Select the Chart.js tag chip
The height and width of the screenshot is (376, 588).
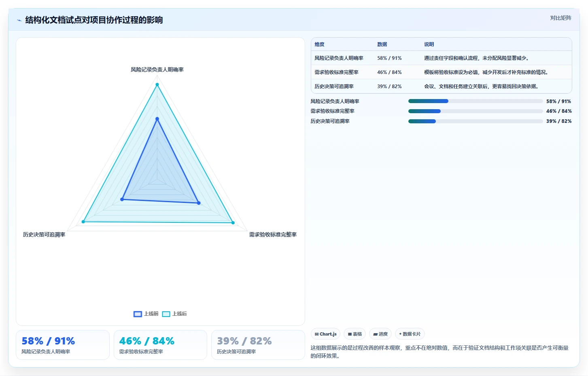pos(325,334)
